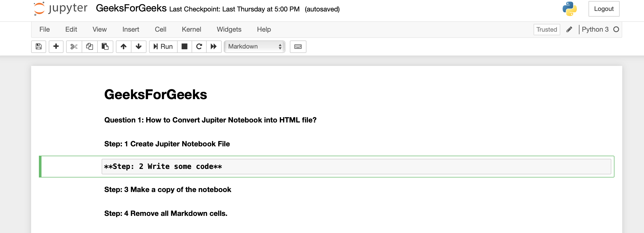Restart kernel and rerun all cells

click(x=214, y=47)
